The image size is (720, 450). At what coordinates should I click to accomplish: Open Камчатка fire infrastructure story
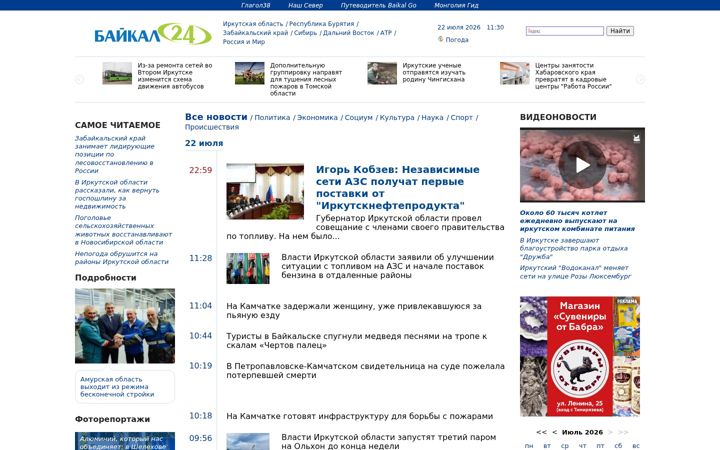pos(360,416)
